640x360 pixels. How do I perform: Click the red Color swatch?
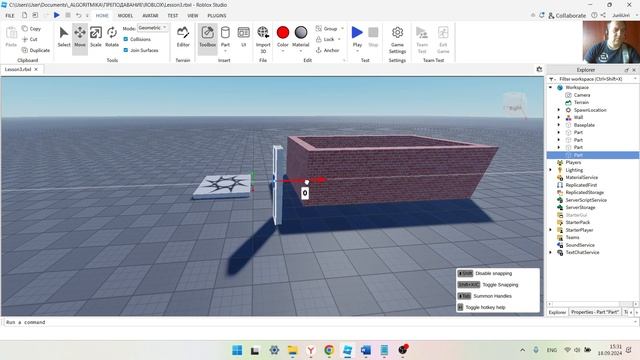pos(282,32)
